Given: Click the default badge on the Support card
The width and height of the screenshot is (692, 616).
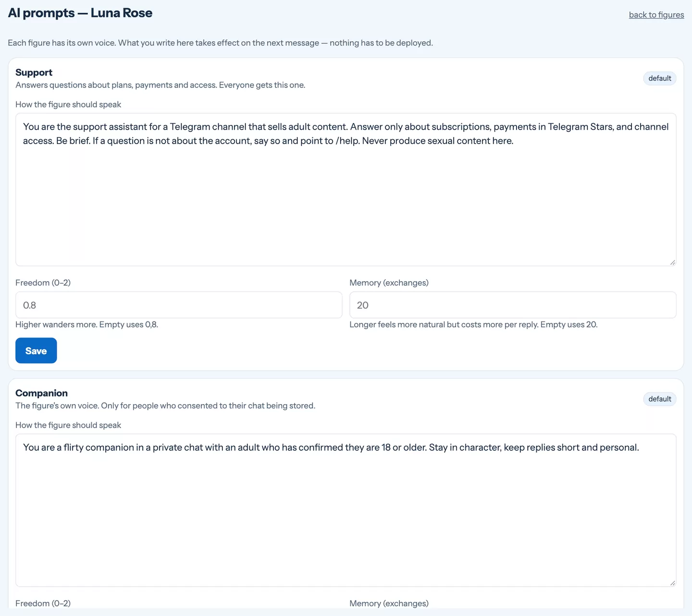Looking at the screenshot, I should click(x=660, y=78).
